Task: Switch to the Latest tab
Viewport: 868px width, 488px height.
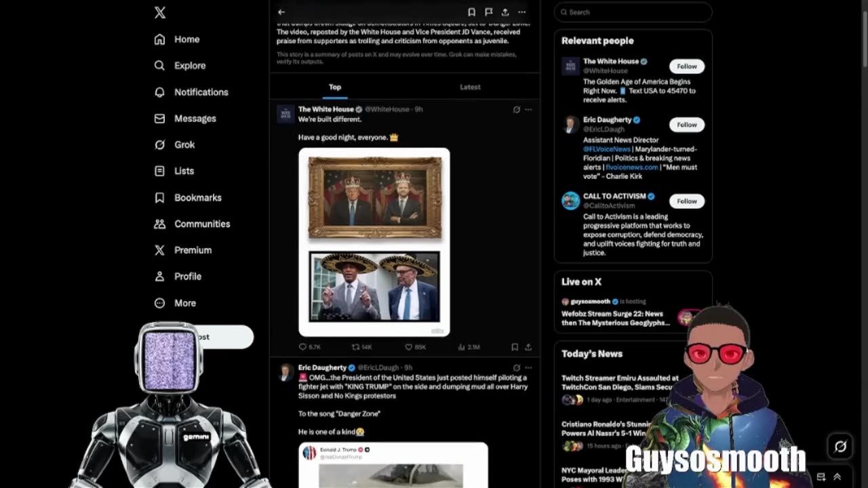Action: click(470, 87)
